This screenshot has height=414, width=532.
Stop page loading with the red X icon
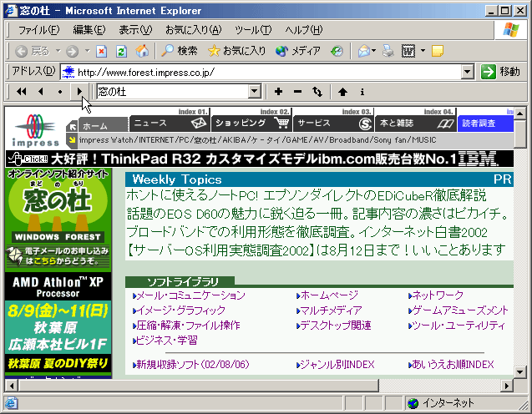coord(101,51)
